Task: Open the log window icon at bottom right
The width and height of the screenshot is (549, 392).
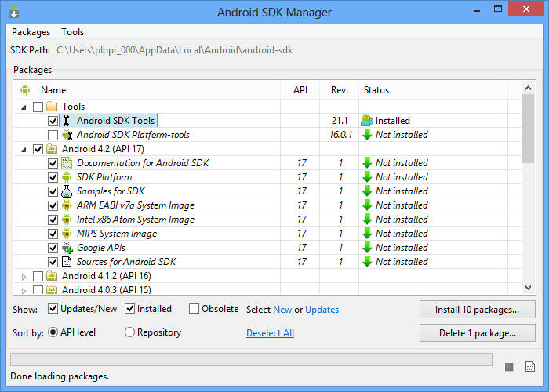Action: pos(530,366)
